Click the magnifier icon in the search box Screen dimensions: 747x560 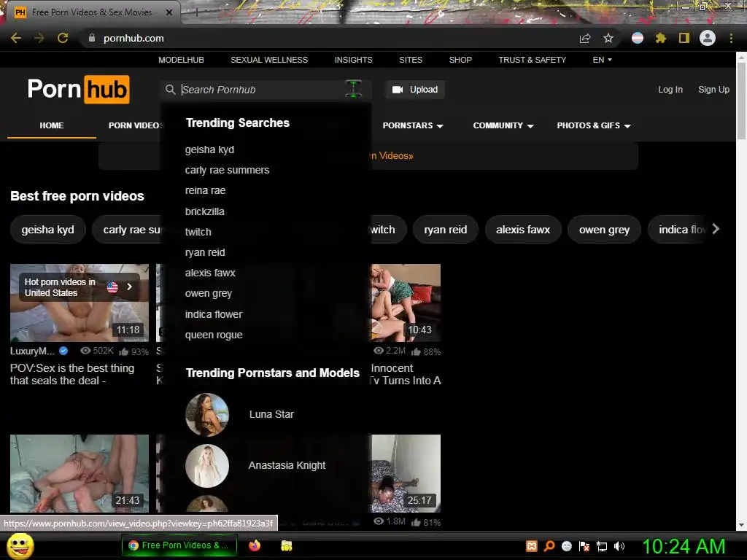click(x=170, y=90)
